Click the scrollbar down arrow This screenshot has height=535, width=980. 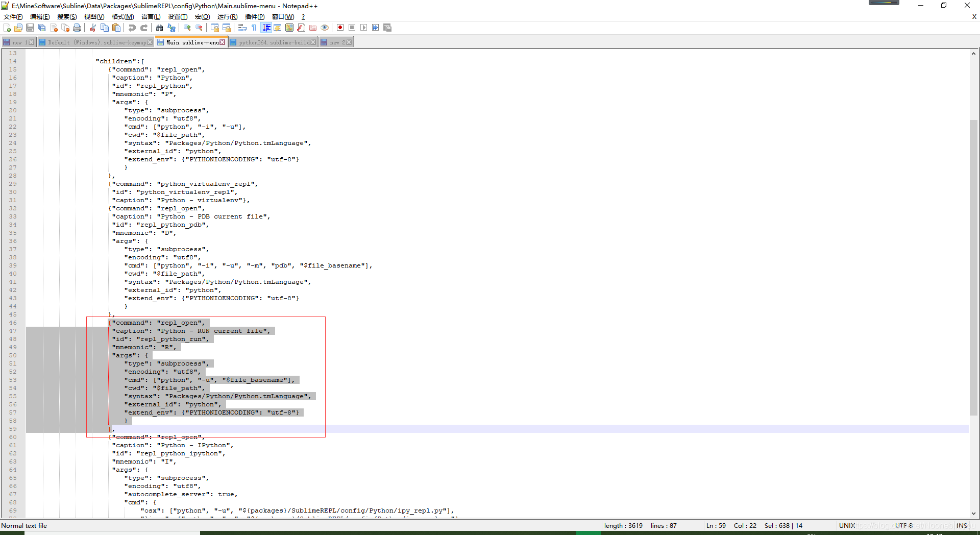tap(973, 514)
